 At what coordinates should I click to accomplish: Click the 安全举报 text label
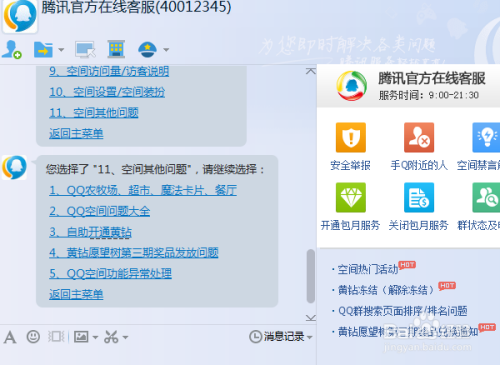(351, 165)
